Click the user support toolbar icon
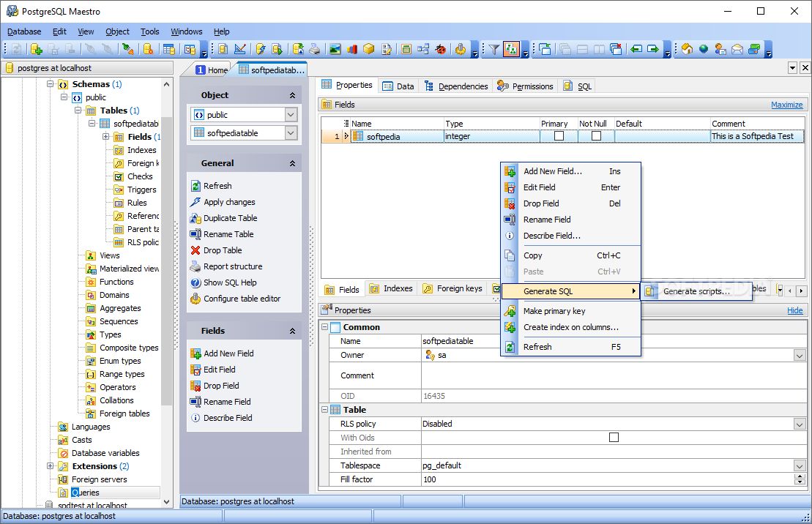 pos(720,49)
